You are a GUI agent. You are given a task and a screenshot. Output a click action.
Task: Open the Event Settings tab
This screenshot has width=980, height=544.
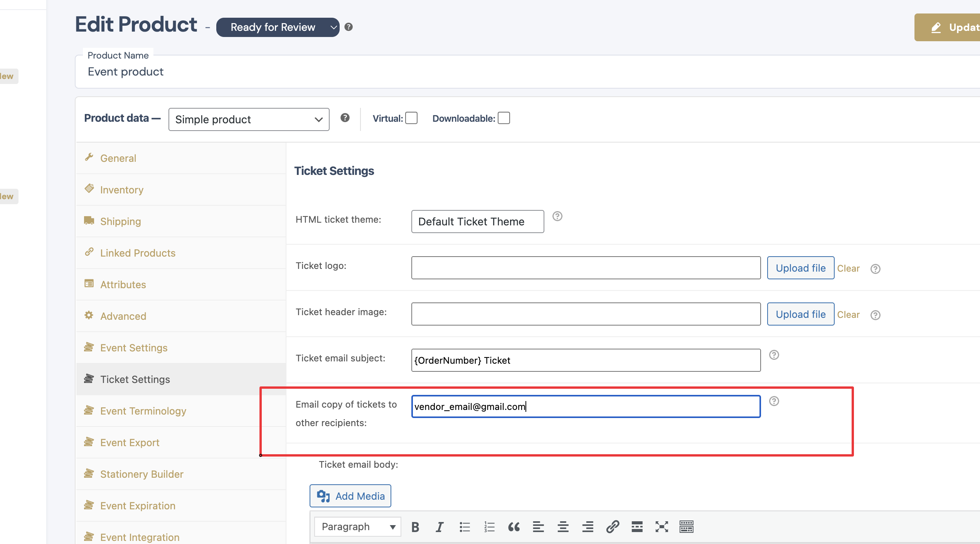(181, 348)
